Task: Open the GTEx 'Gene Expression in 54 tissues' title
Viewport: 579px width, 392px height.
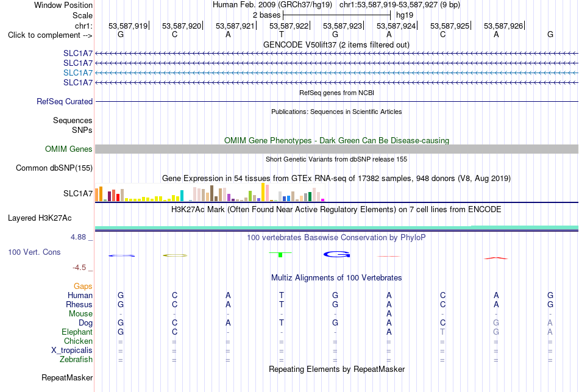Action: click(x=336, y=179)
